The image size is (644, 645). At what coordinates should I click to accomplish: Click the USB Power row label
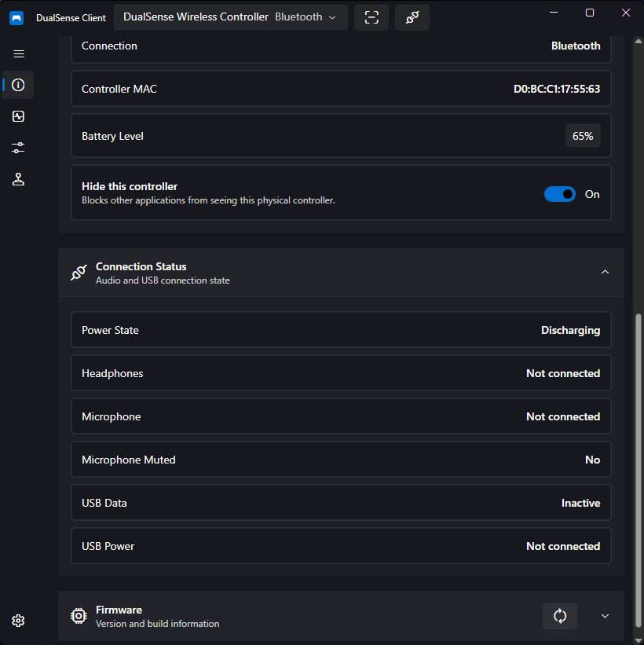[x=108, y=546]
